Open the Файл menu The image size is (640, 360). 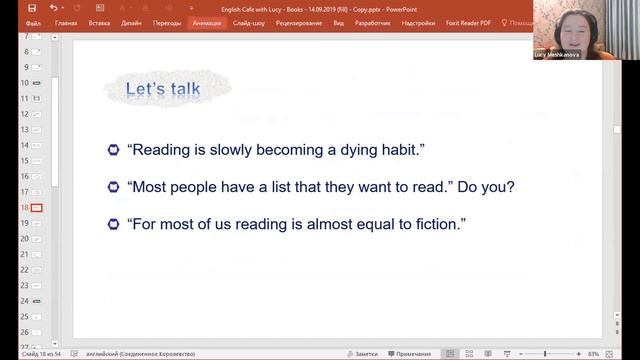33,23
